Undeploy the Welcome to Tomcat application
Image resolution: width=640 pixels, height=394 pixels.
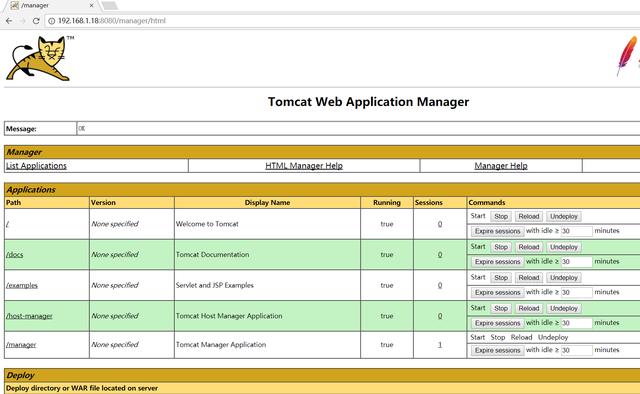pos(564,216)
